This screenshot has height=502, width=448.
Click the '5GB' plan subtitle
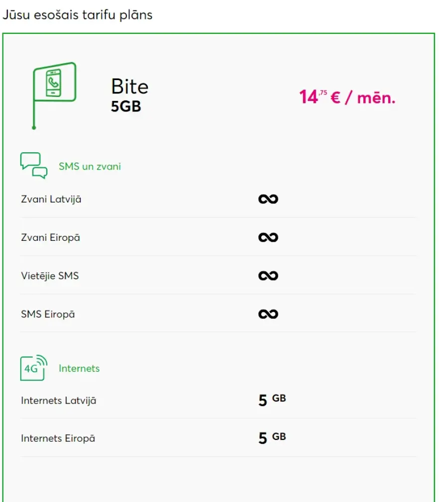126,106
